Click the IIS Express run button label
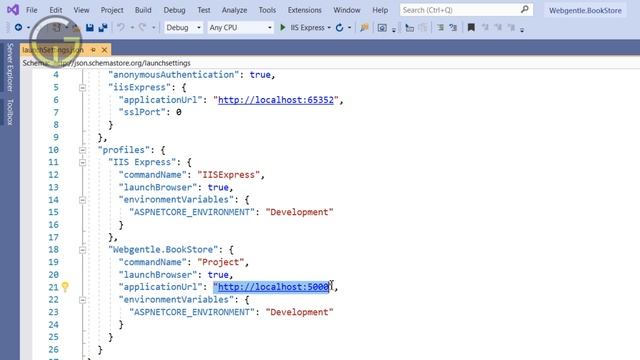The height and width of the screenshot is (360, 640). tap(307, 28)
